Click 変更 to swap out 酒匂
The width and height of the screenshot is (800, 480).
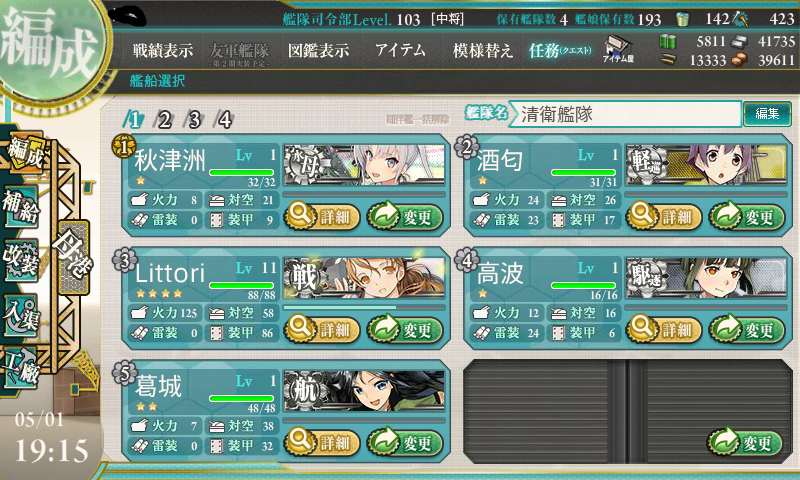(746, 217)
